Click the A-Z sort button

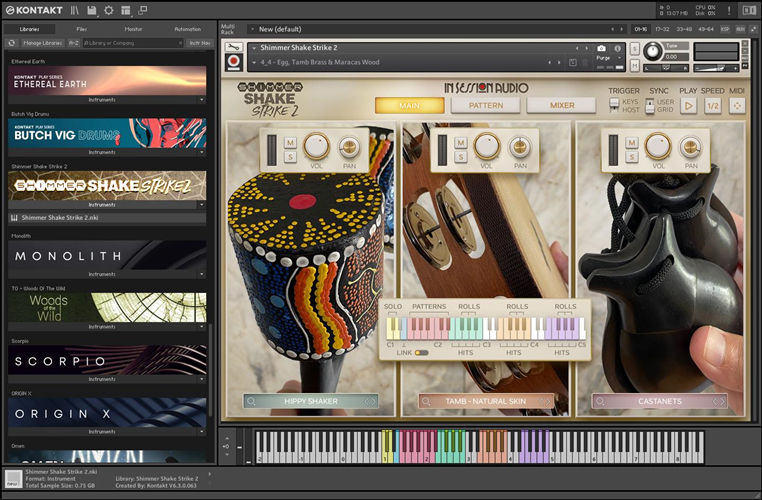pyautogui.click(x=73, y=43)
